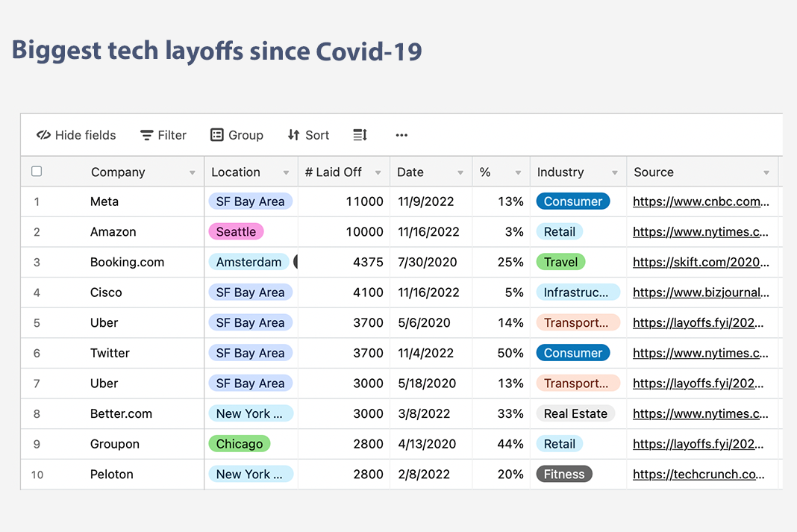
Task: Open the Filter options
Action: 163,135
